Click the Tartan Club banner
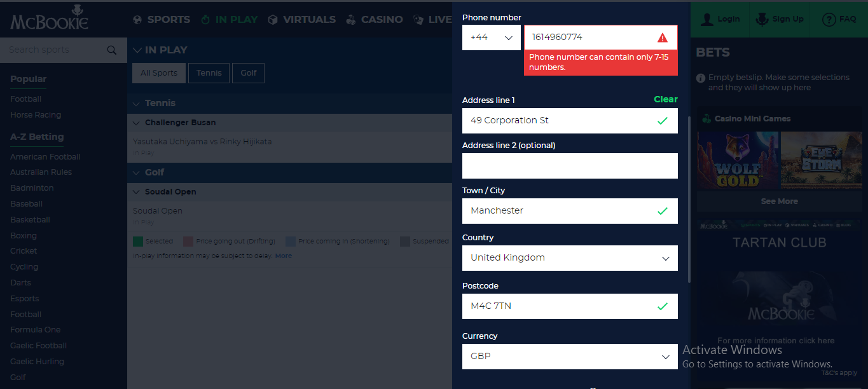 (x=779, y=299)
